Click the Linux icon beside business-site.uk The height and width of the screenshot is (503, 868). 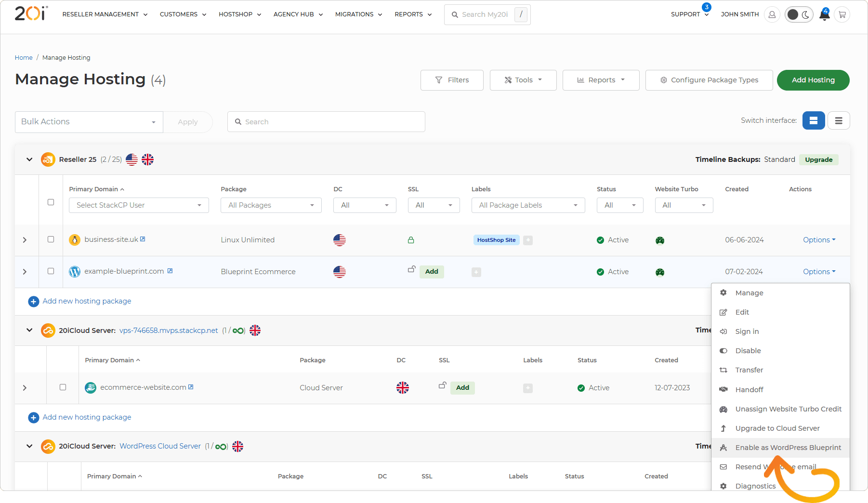[x=75, y=240]
